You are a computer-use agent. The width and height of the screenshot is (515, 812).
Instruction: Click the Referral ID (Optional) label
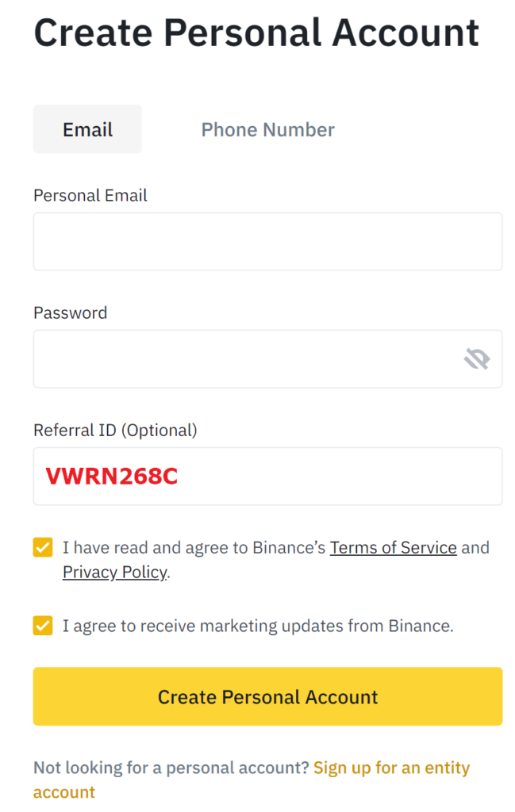point(116,431)
